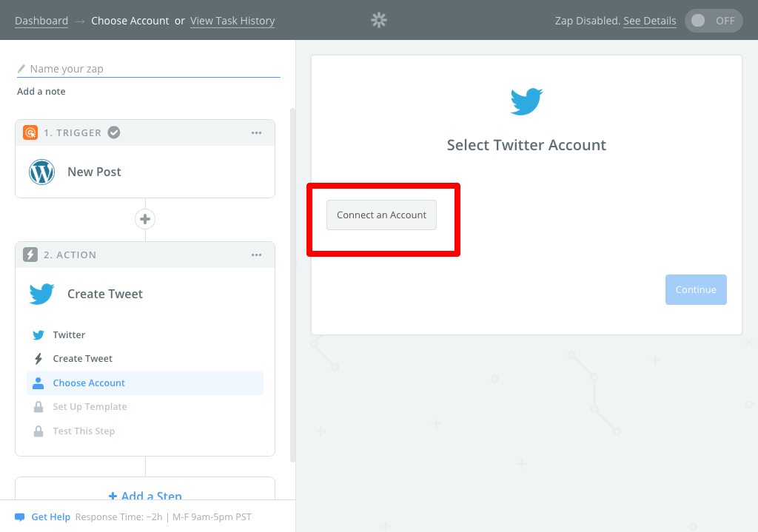Screen dimensions: 758x532
Task: Click Add a Step
Action: pyautogui.click(x=146, y=495)
